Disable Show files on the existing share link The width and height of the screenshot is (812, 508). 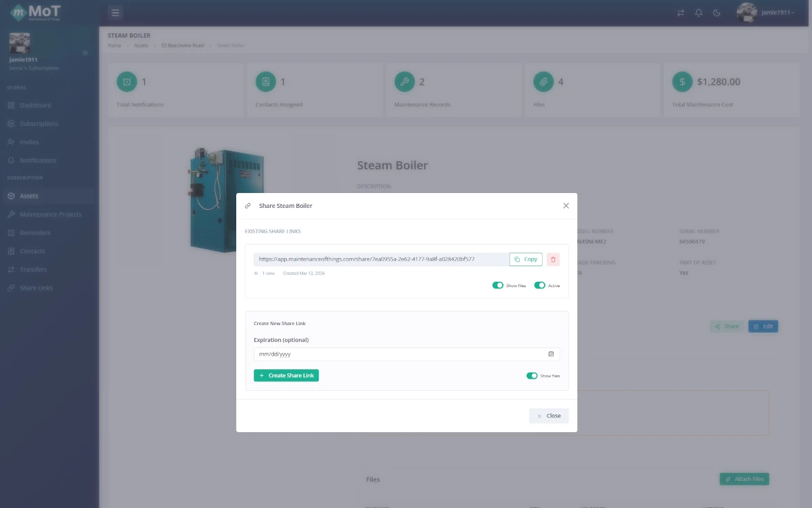pyautogui.click(x=498, y=285)
